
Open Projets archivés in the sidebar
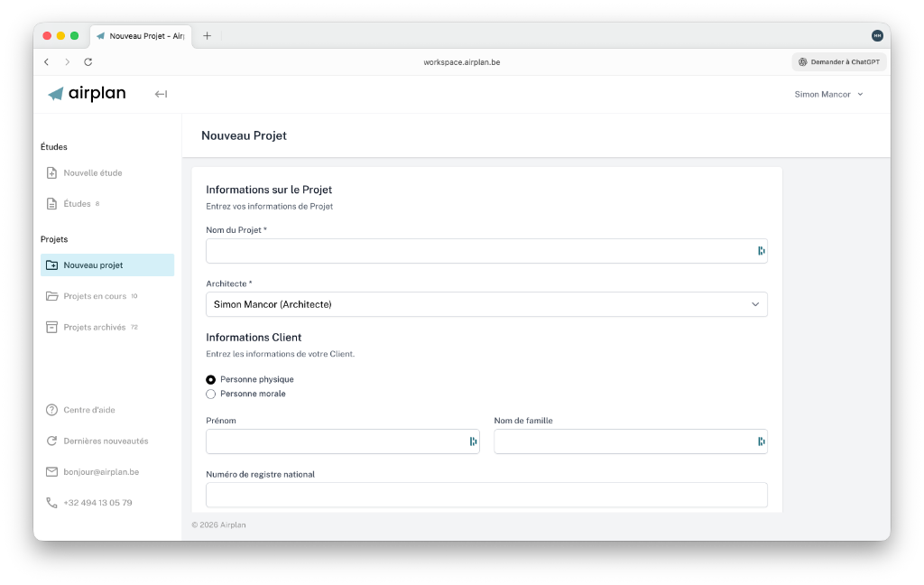(107, 327)
